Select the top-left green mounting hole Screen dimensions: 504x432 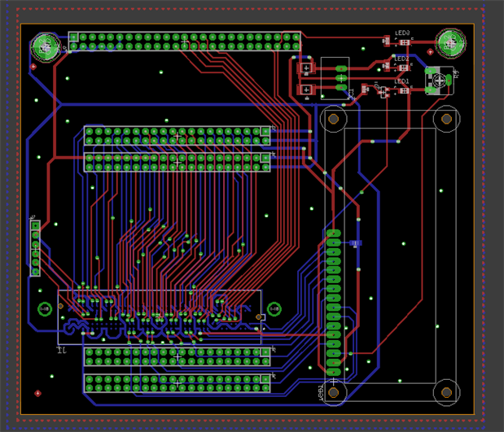(46, 47)
